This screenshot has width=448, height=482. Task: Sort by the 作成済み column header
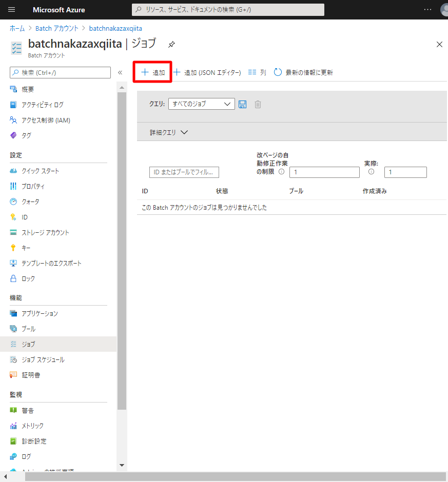tap(375, 191)
